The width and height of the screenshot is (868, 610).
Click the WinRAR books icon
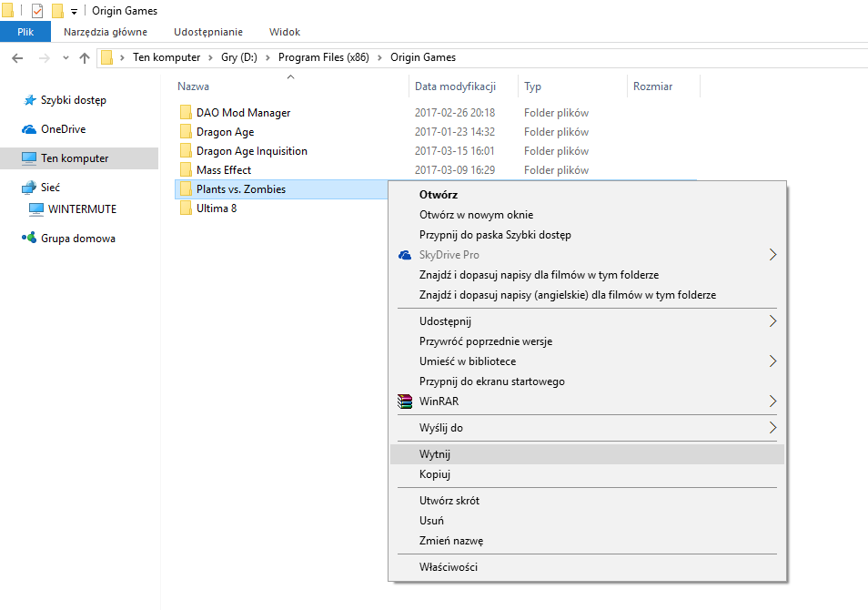405,402
